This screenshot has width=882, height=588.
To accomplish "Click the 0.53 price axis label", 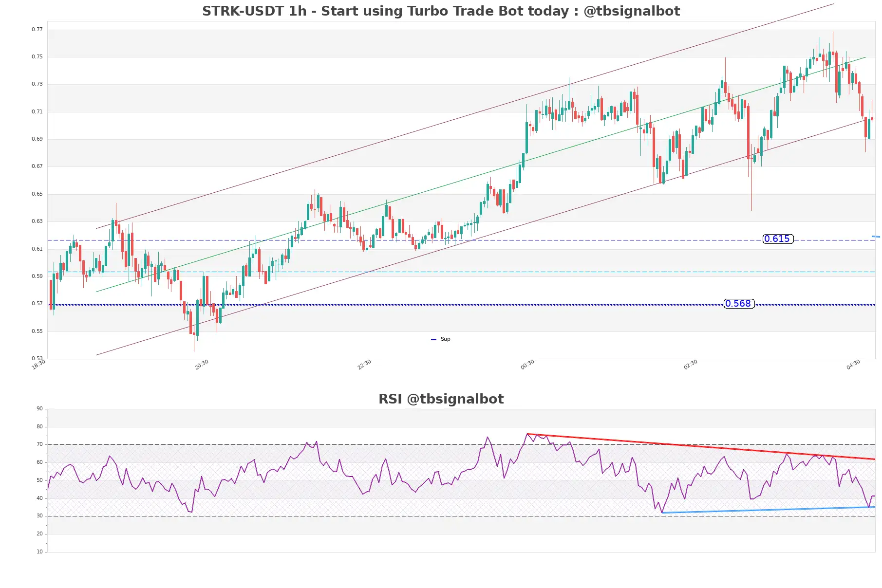I will point(37,359).
